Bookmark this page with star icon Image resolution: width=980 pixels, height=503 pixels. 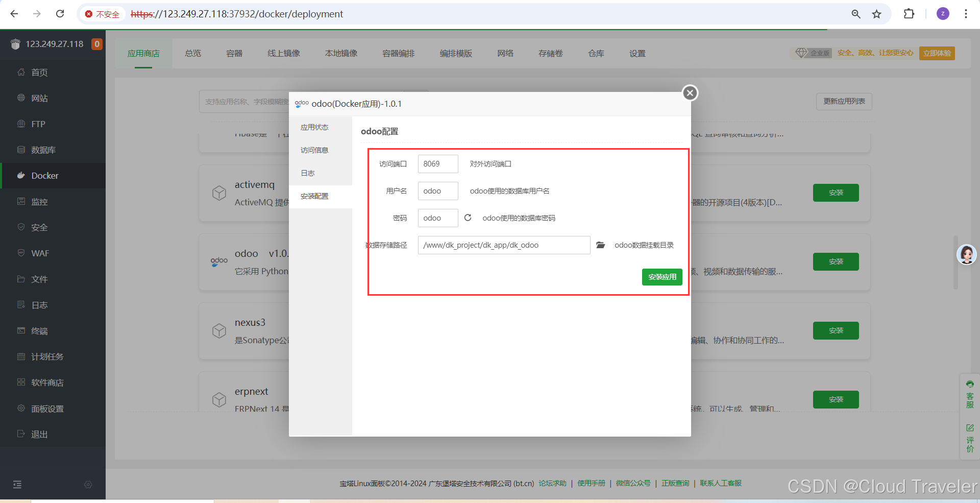876,14
